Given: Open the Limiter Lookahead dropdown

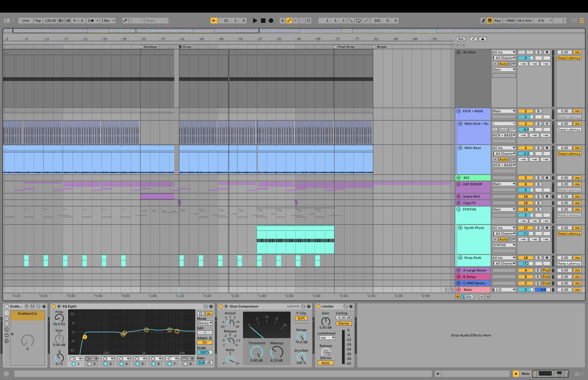Looking at the screenshot, I should coord(326,338).
